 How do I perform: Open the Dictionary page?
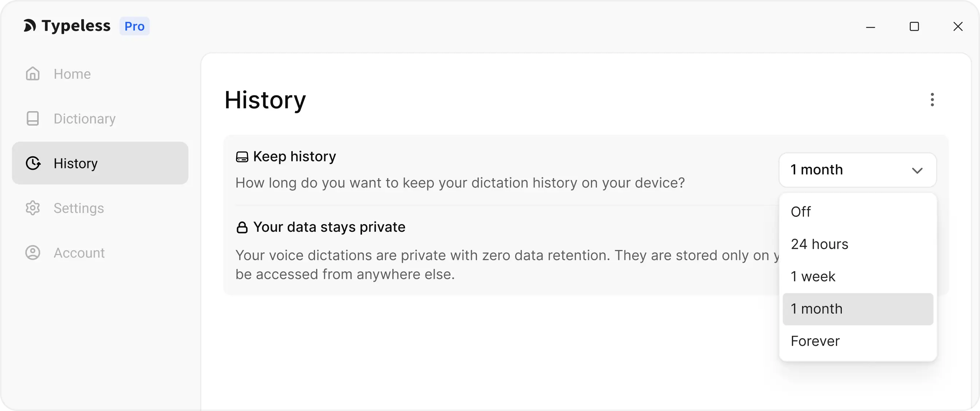85,119
